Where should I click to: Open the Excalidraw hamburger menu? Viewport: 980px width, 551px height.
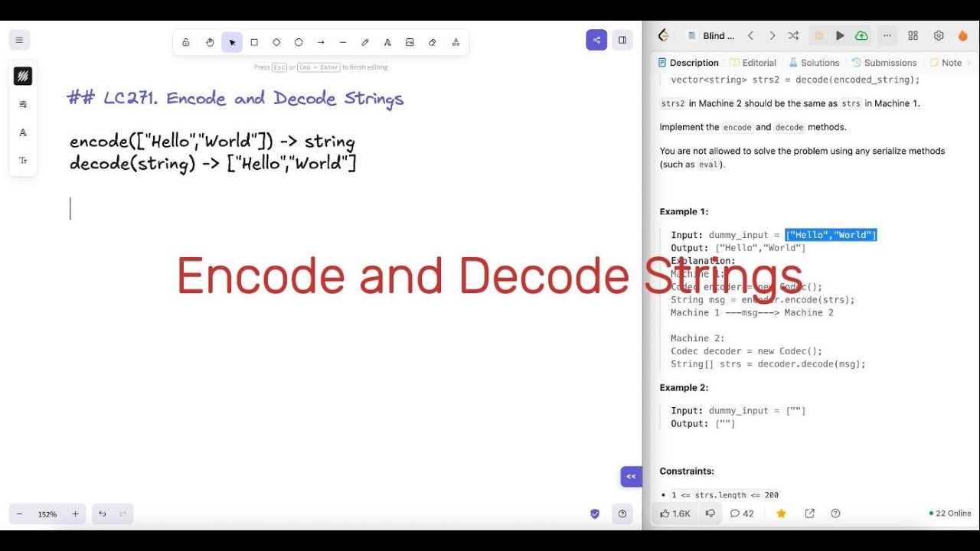pos(19,40)
